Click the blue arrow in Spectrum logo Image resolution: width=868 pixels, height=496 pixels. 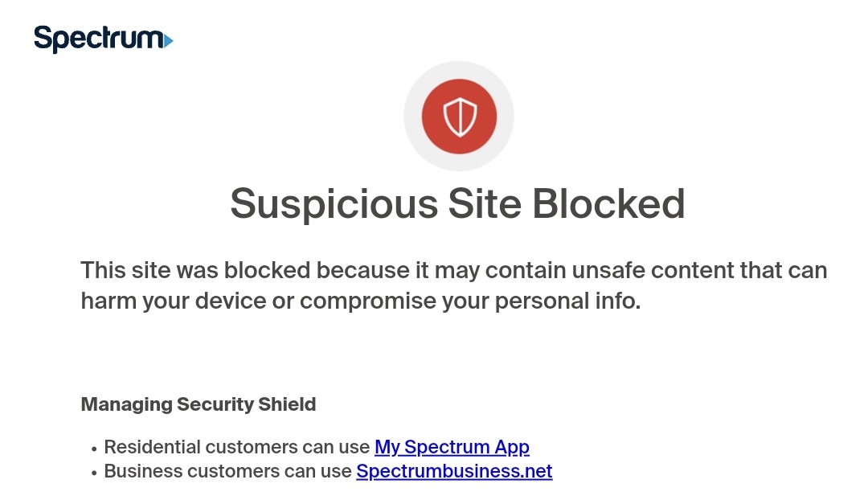click(168, 39)
